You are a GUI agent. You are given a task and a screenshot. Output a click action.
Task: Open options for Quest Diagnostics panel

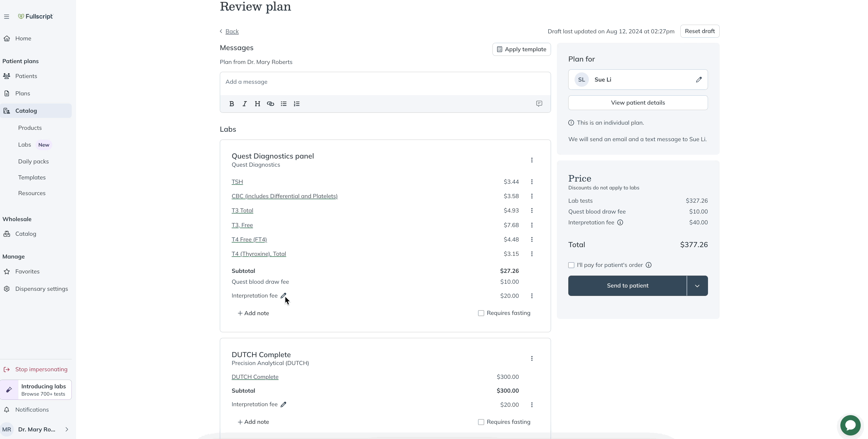click(x=532, y=160)
